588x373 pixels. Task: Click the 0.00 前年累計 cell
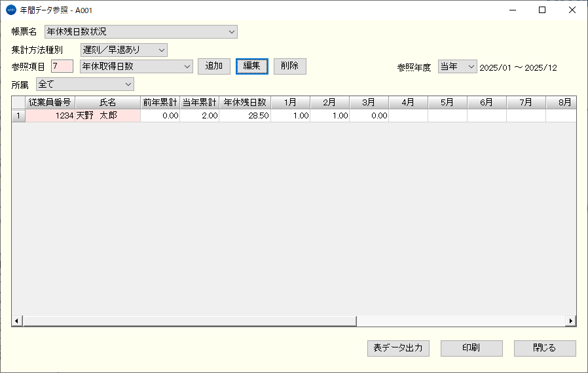pyautogui.click(x=160, y=116)
